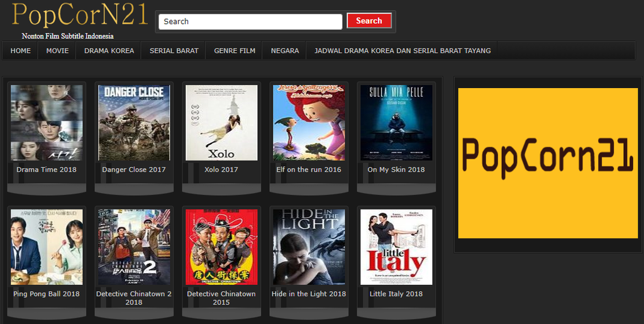This screenshot has height=324, width=644.
Task: Open the SERIAL BARAT menu
Action: point(174,51)
